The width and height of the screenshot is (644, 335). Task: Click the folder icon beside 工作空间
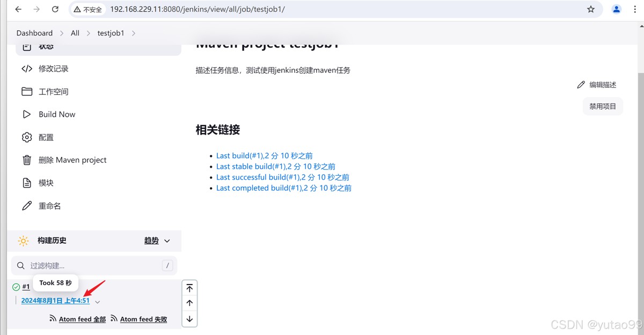[x=27, y=92]
